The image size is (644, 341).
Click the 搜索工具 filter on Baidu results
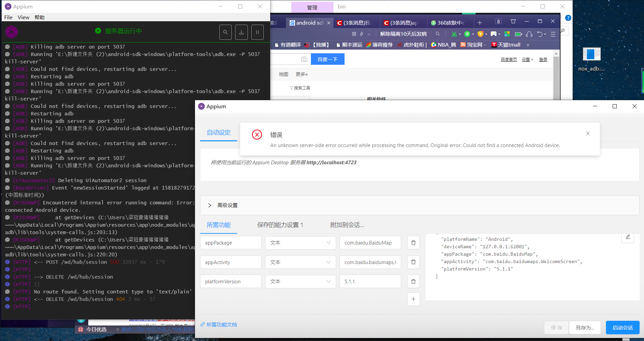[x=300, y=88]
